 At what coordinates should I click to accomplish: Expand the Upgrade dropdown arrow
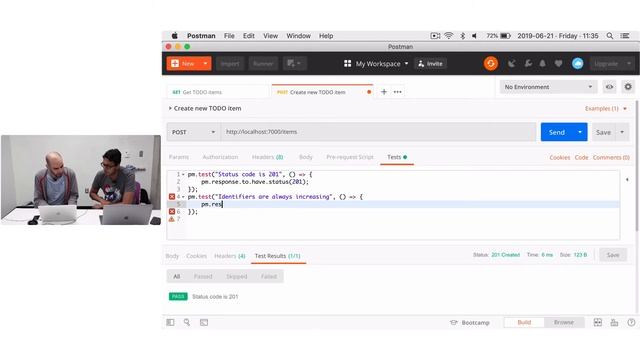tap(629, 64)
